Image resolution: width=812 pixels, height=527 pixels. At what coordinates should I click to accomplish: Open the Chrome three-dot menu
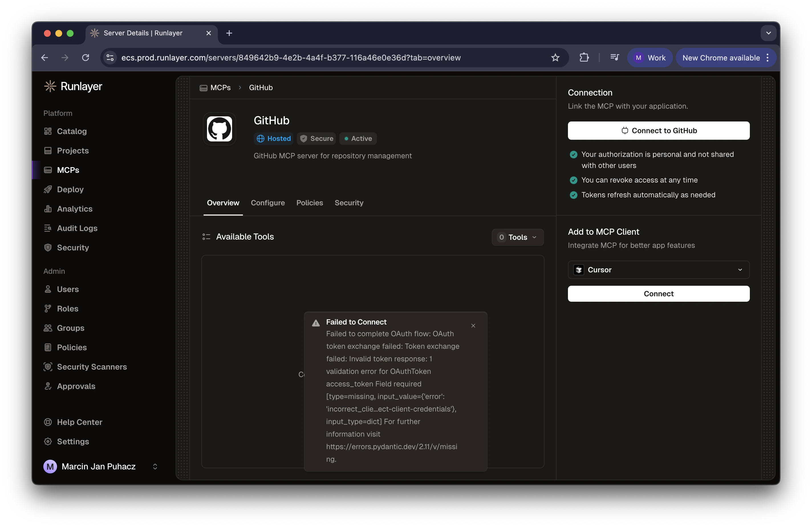click(x=768, y=57)
